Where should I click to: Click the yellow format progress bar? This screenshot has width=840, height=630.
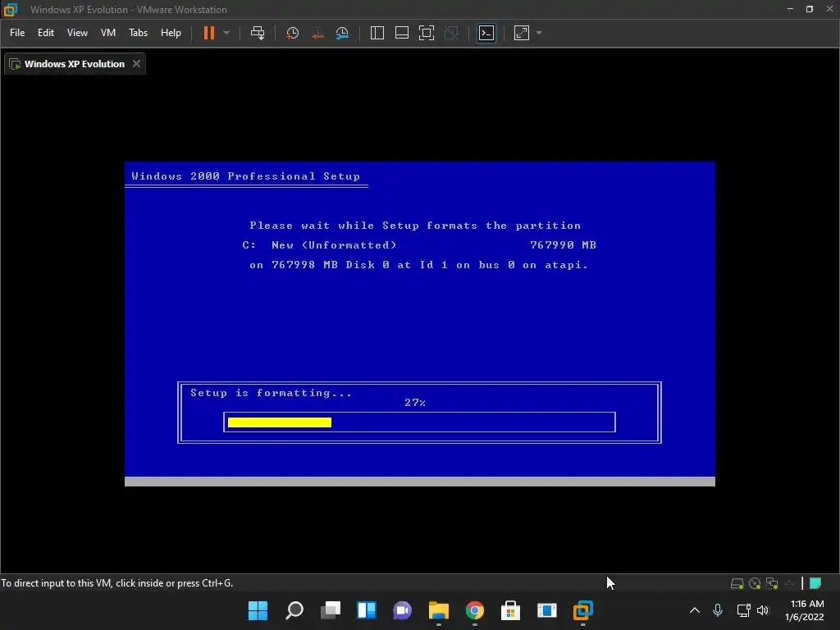pyautogui.click(x=280, y=422)
